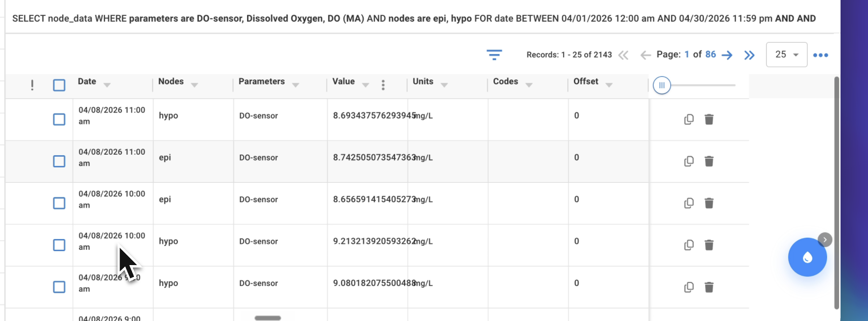The width and height of the screenshot is (868, 321).
Task: Delete the hypo 9.213 record row
Action: pyautogui.click(x=709, y=245)
